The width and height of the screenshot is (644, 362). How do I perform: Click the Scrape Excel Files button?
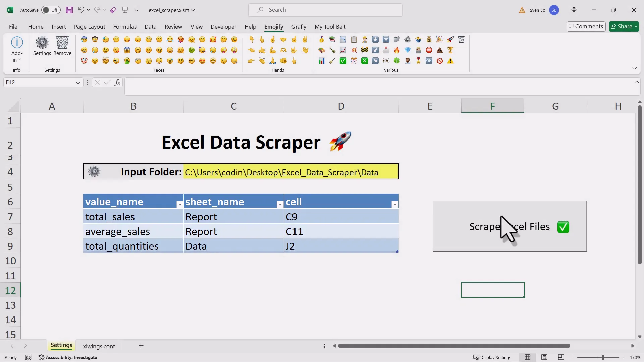509,227
